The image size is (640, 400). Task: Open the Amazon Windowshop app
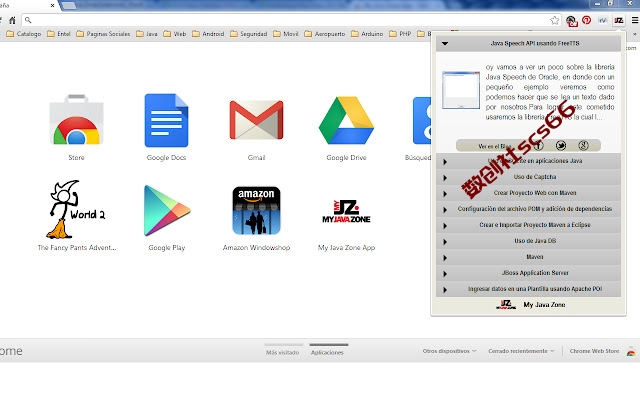click(256, 210)
